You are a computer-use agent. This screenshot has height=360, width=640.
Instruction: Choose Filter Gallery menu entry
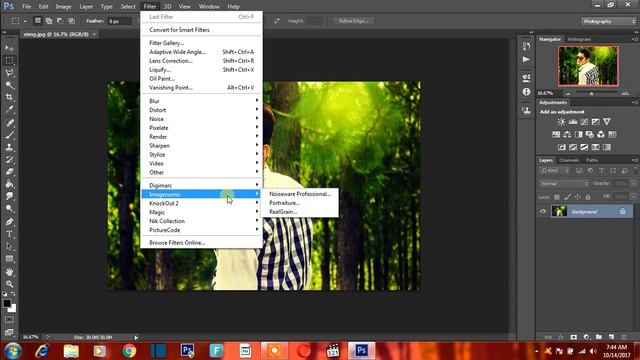201,43
